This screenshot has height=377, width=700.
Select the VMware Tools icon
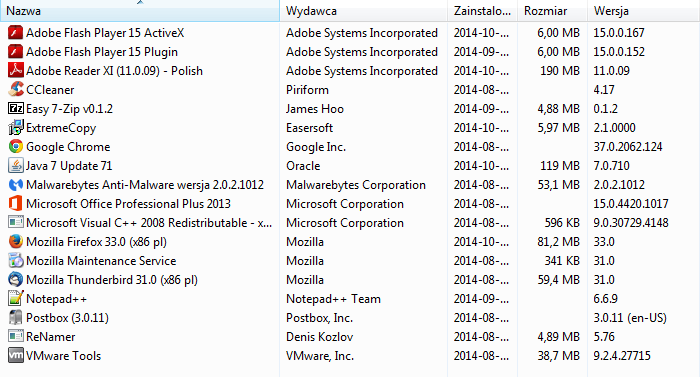(x=16, y=356)
